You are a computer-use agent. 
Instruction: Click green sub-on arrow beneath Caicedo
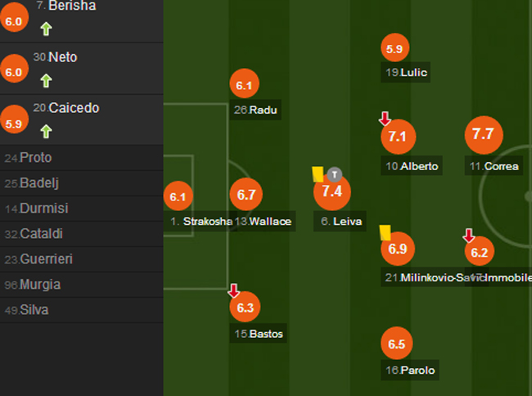[x=46, y=131]
